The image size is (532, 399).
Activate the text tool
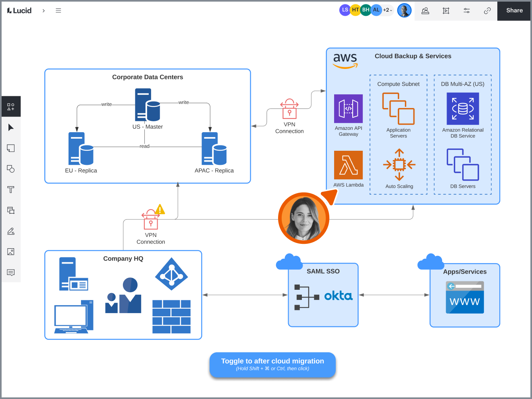tap(11, 189)
